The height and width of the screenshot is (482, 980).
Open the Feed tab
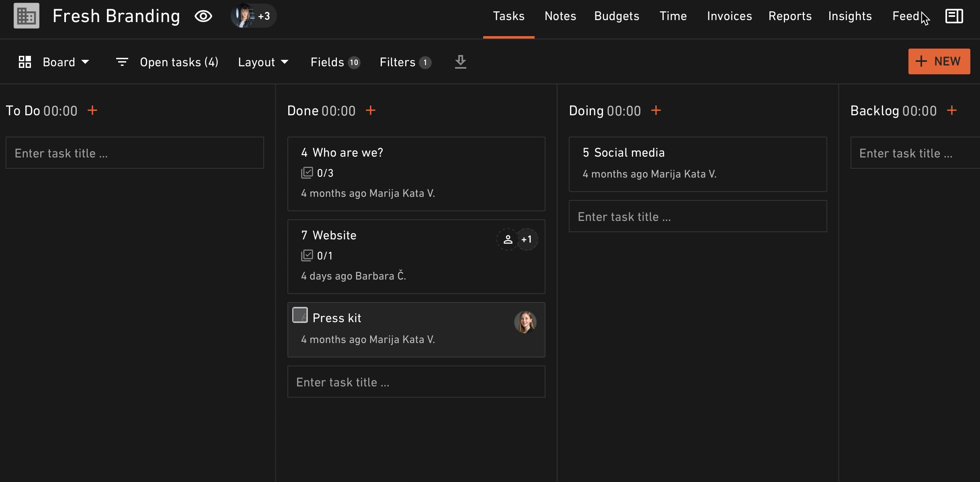tap(906, 16)
